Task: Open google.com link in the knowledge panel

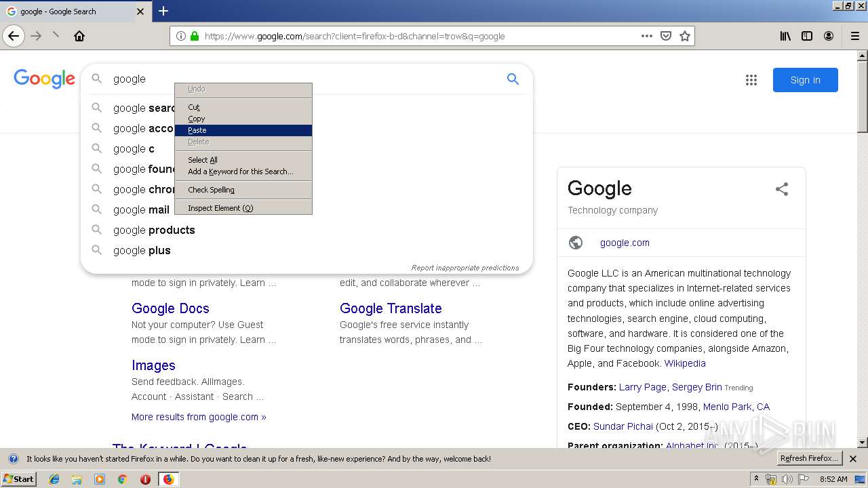Action: 625,243
